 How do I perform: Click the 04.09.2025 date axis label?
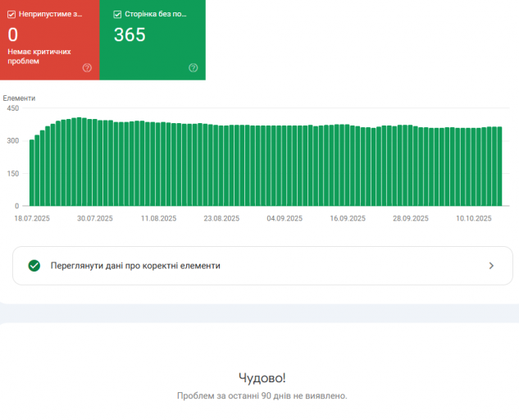pos(285,218)
